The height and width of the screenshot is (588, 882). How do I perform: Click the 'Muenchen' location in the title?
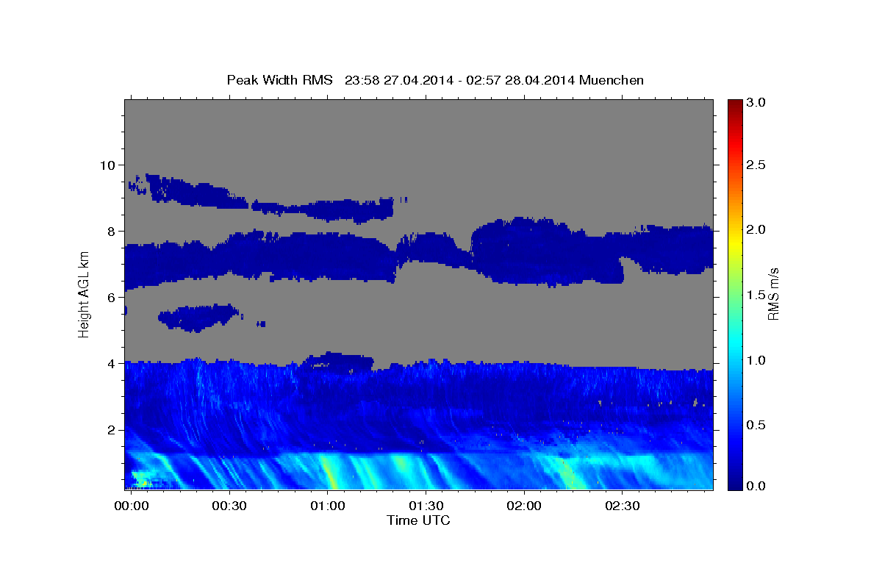(612, 79)
